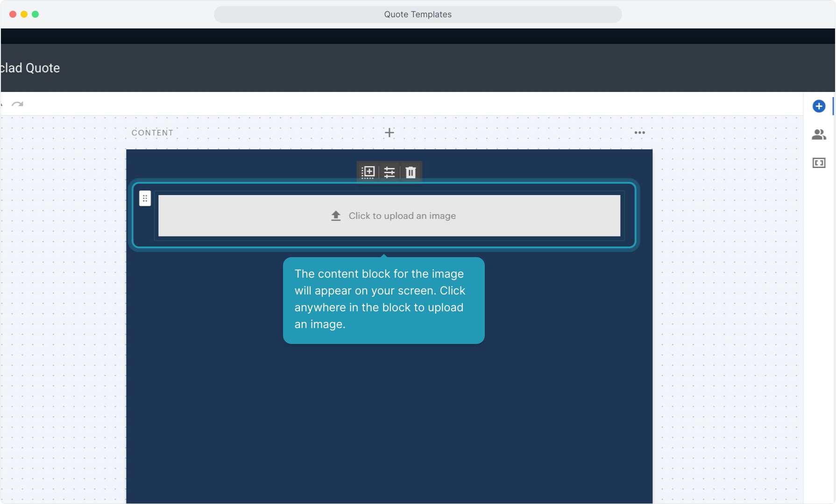Screen dimensions: 836x504
Task: Open the blue add content panel button
Action: (819, 106)
